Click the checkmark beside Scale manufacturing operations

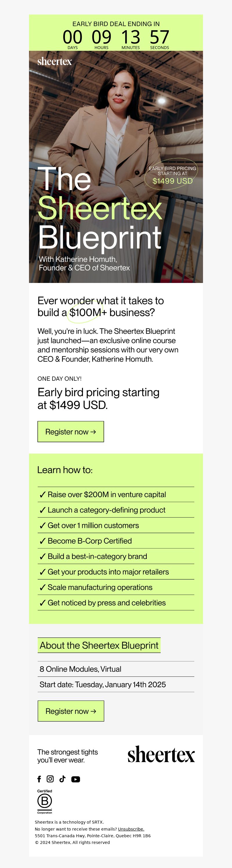click(x=42, y=587)
